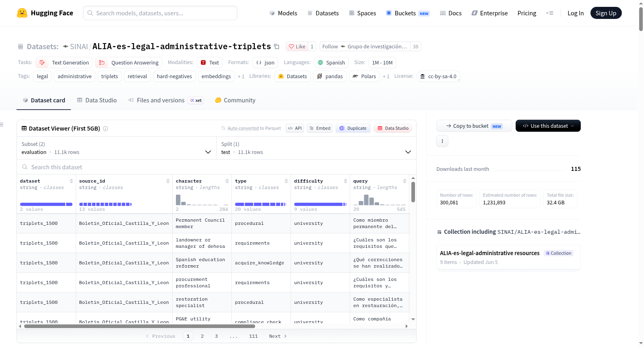Click the SINAI organization avatar icon

(66, 46)
